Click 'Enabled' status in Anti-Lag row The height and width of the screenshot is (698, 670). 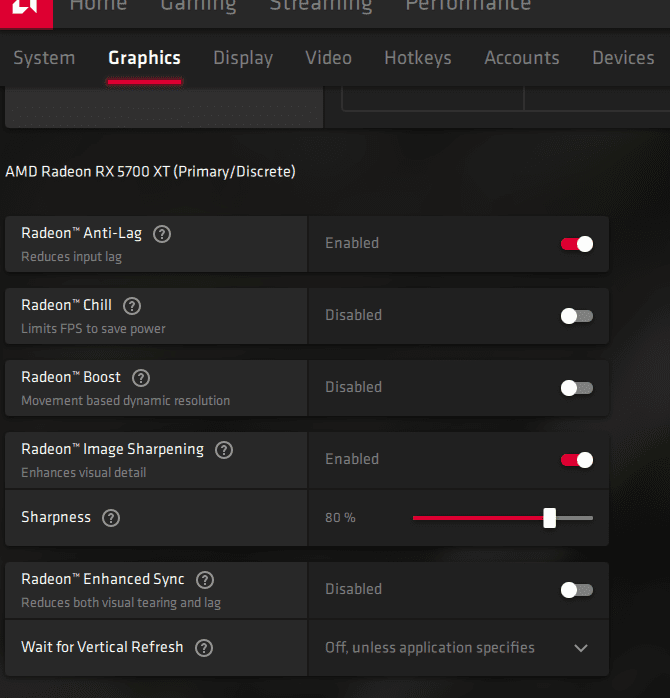click(352, 243)
